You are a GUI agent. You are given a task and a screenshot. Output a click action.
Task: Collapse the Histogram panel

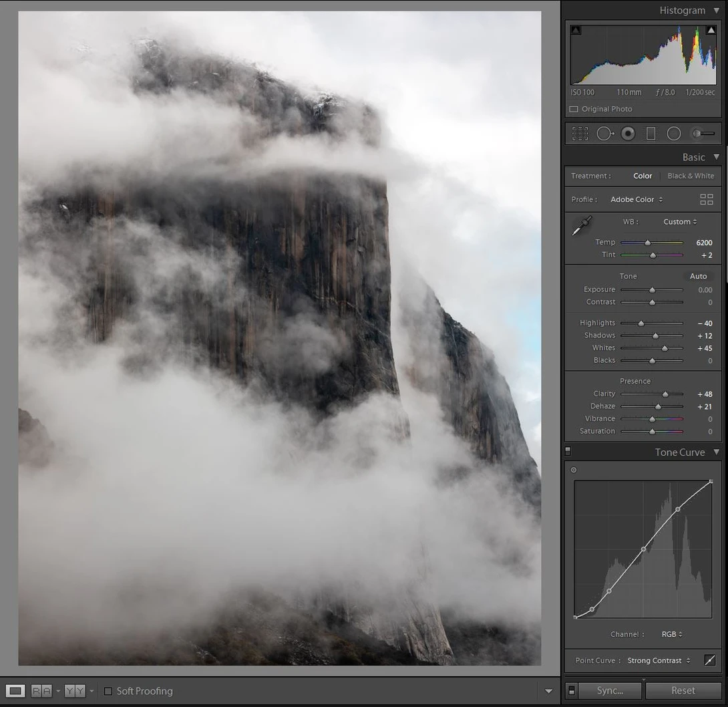pos(717,10)
